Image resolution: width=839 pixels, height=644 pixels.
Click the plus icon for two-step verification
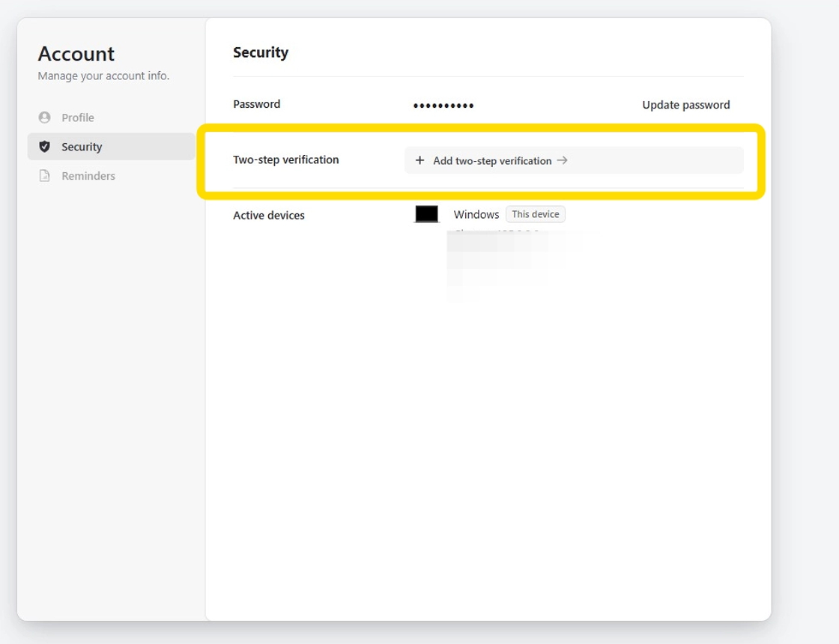point(419,160)
